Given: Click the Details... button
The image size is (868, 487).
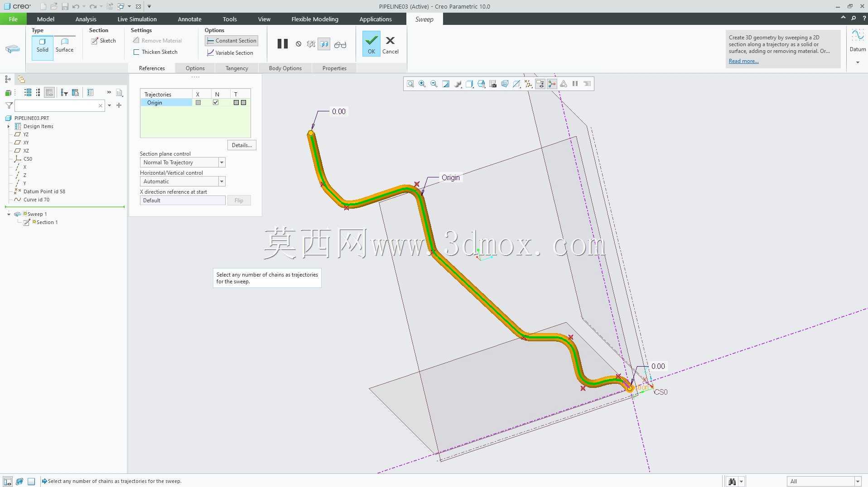Looking at the screenshot, I should pos(241,145).
